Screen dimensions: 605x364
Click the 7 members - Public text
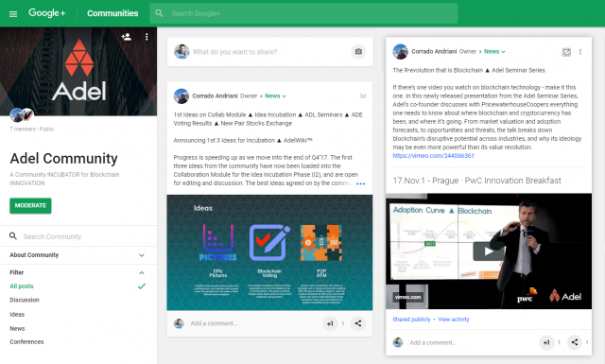pyautogui.click(x=31, y=129)
